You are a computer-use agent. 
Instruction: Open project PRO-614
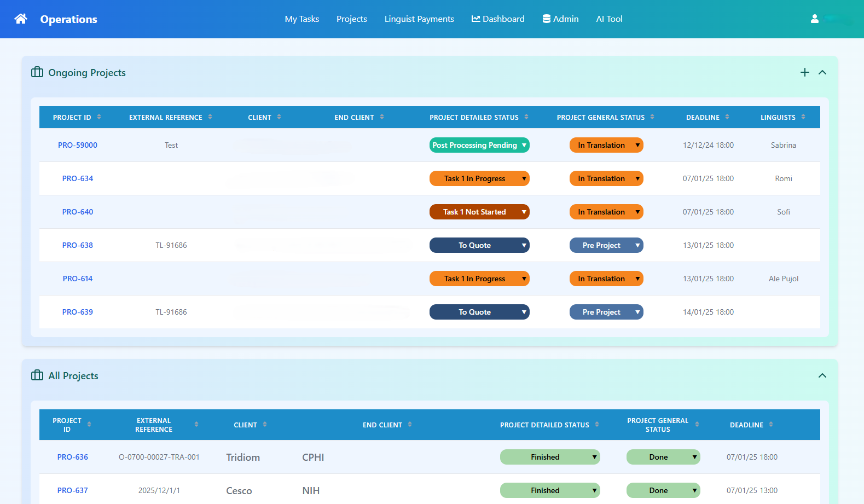click(x=78, y=279)
